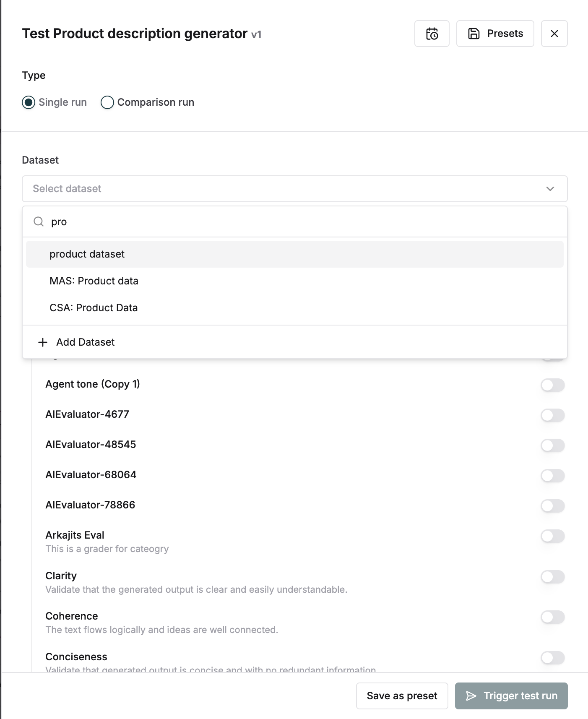This screenshot has height=719, width=588.
Task: Click the save icon inside Presets button
Action: click(474, 34)
